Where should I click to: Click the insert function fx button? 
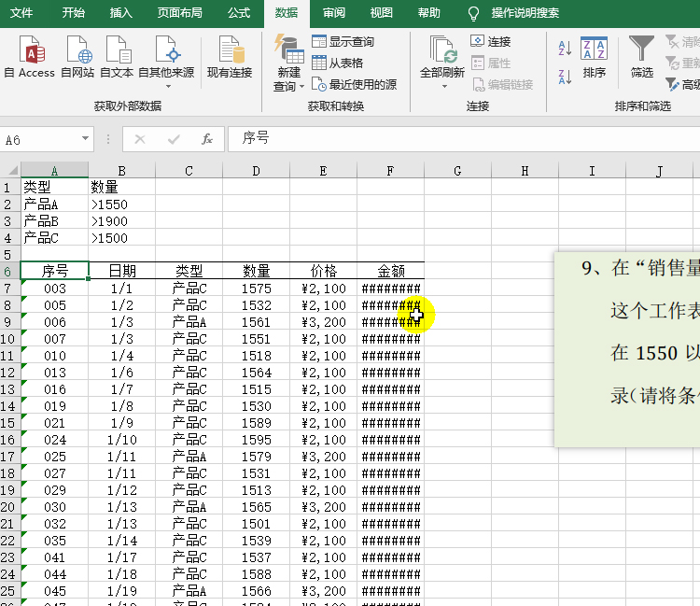tap(206, 139)
